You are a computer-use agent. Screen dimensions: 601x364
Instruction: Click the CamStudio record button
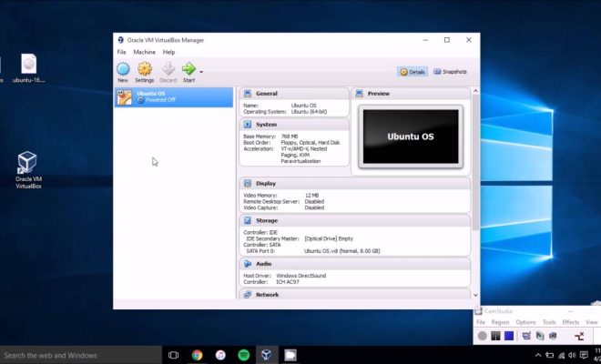click(x=483, y=336)
